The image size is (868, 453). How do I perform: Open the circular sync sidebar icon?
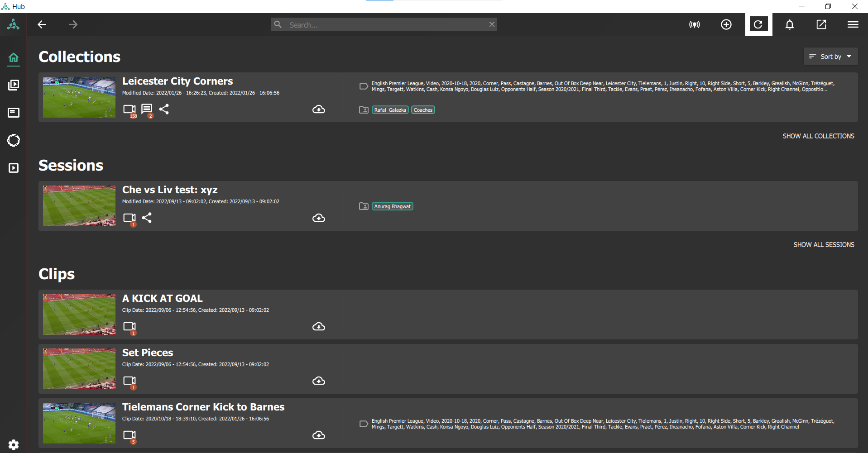(x=14, y=140)
